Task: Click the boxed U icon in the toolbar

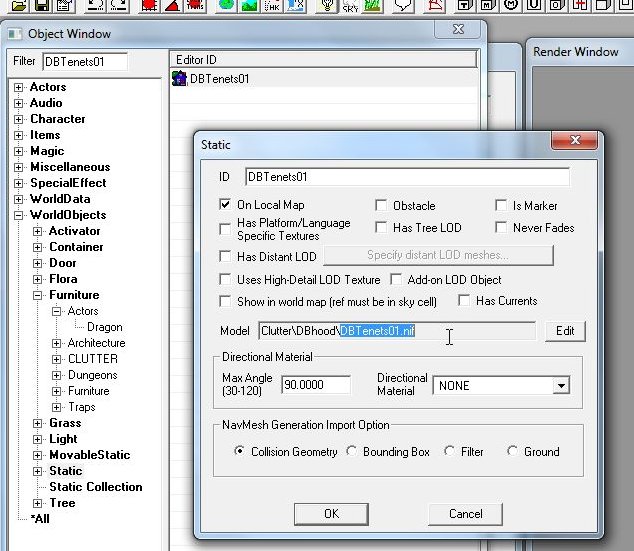Action: 534,5
